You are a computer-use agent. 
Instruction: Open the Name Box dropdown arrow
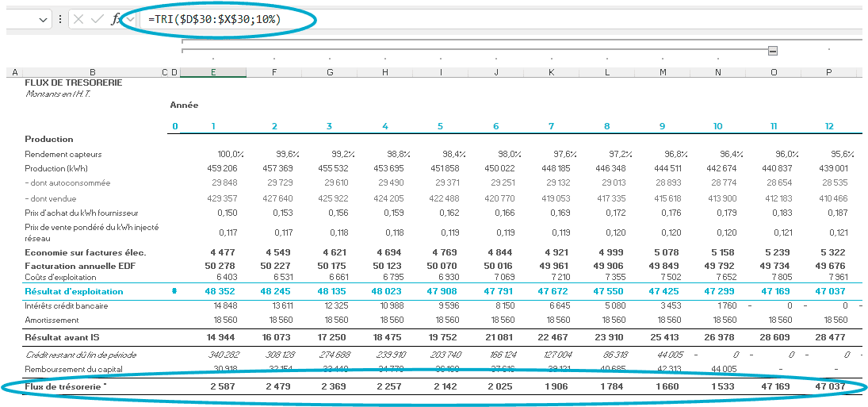pyautogui.click(x=43, y=20)
